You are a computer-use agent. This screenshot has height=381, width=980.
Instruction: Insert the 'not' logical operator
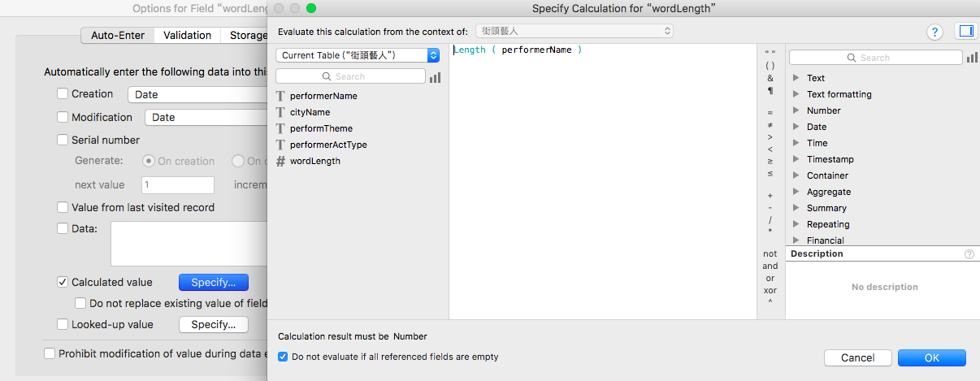tap(770, 253)
